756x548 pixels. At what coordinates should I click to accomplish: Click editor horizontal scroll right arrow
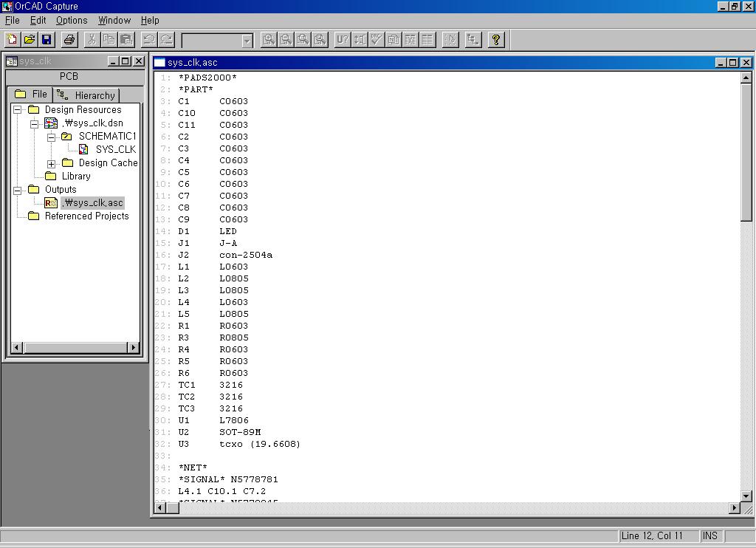735,507
